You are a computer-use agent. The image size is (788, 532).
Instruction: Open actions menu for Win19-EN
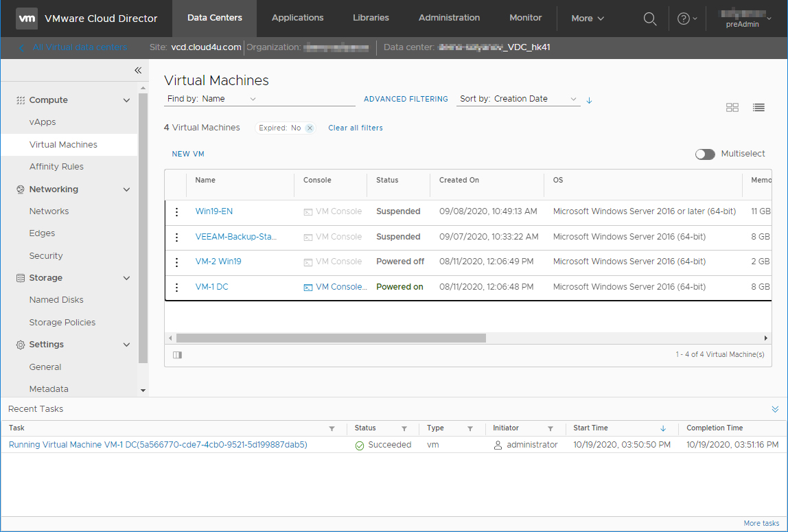coord(176,212)
